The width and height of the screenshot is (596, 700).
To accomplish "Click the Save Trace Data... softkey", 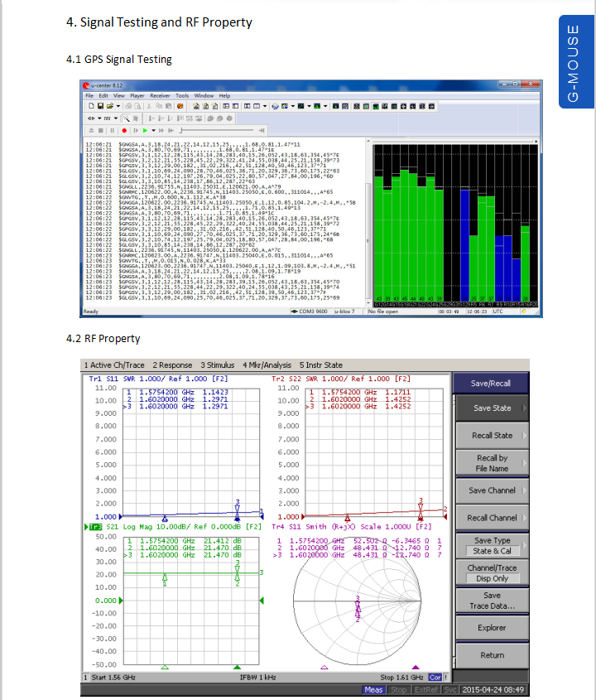I will 492,601.
